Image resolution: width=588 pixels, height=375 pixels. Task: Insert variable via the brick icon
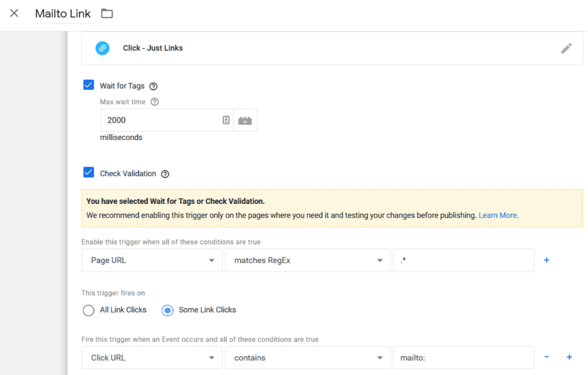[x=245, y=121]
